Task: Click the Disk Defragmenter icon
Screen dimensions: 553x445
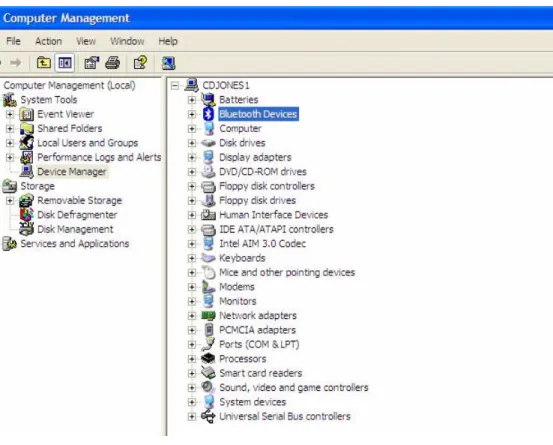Action: [x=26, y=215]
